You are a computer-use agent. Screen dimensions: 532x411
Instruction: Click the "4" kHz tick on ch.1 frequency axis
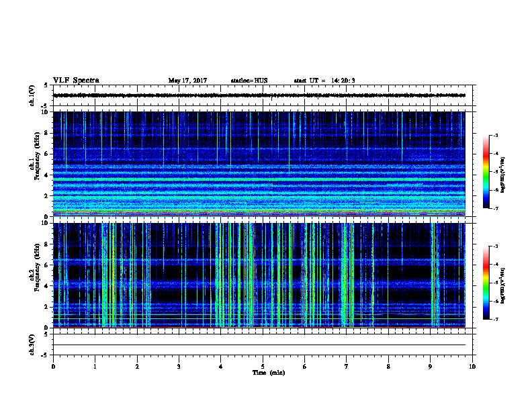click(48, 175)
